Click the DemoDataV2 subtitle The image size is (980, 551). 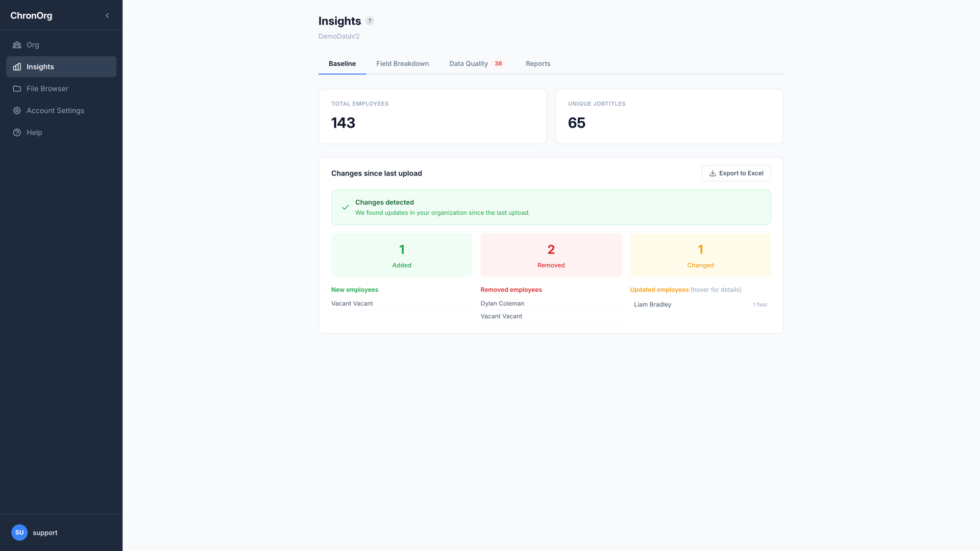click(339, 36)
